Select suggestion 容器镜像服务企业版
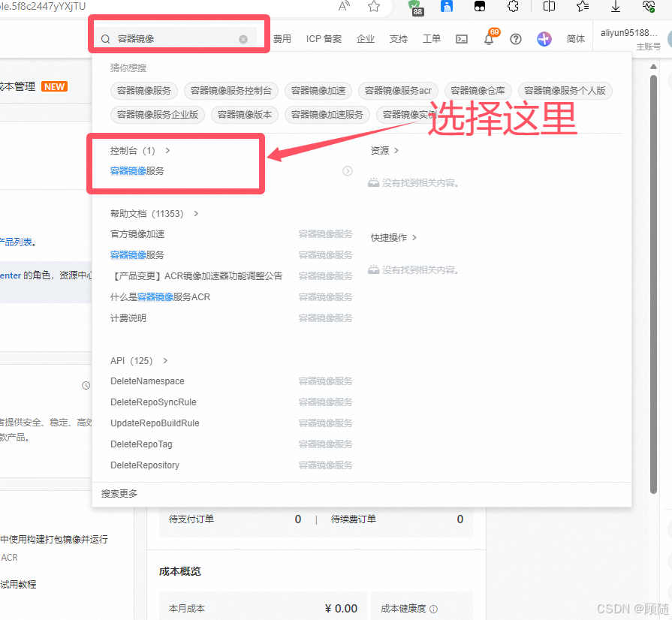 click(157, 115)
